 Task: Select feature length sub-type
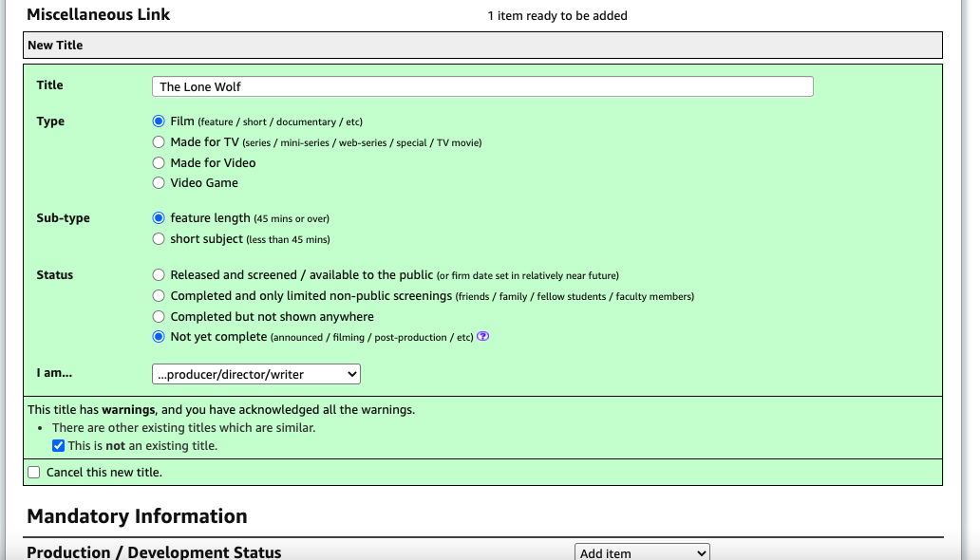(x=159, y=218)
